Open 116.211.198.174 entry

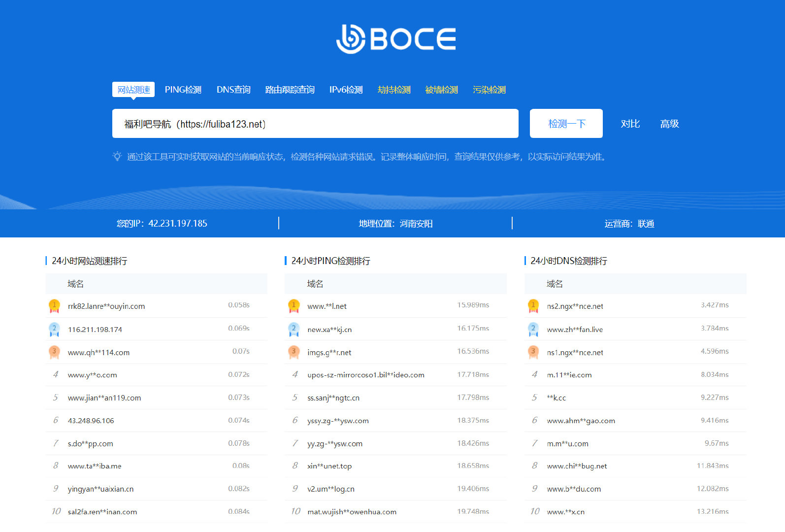(x=95, y=330)
